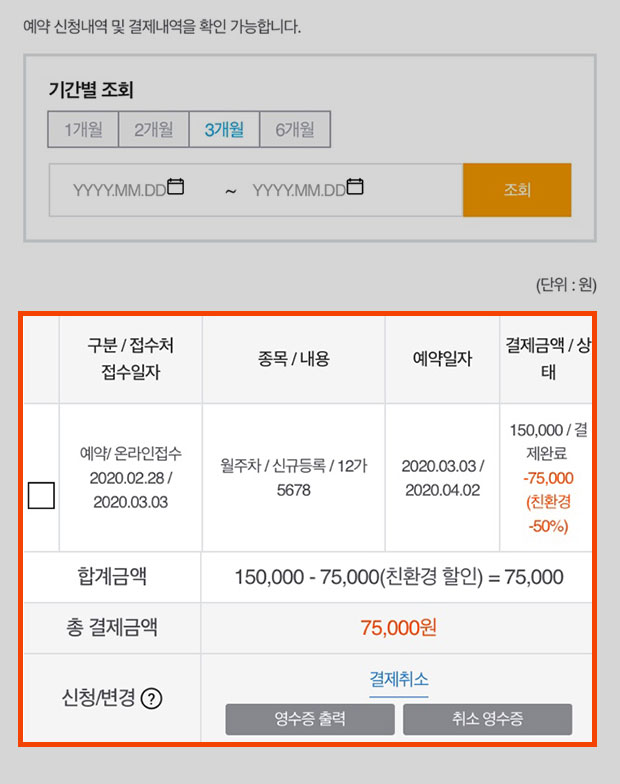This screenshot has height=784, width=620.
Task: Select the 3개월 period tab
Action: coord(224,130)
